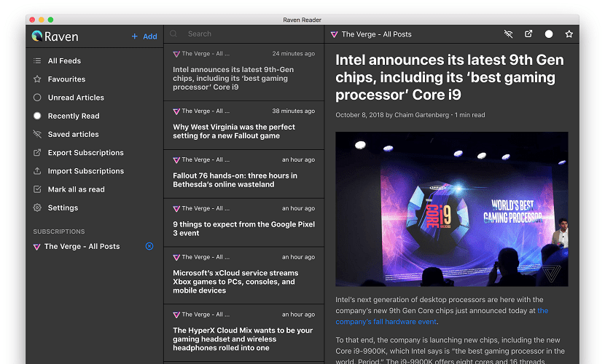This screenshot has width=605, height=364.
Task: Click the Favourites star icon in sidebar
Action: coord(37,79)
